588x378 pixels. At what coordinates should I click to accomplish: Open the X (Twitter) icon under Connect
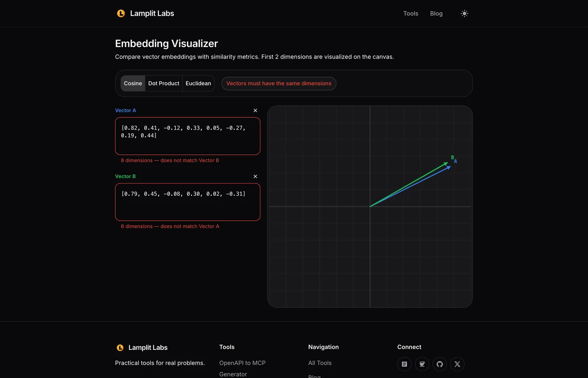(x=457, y=364)
